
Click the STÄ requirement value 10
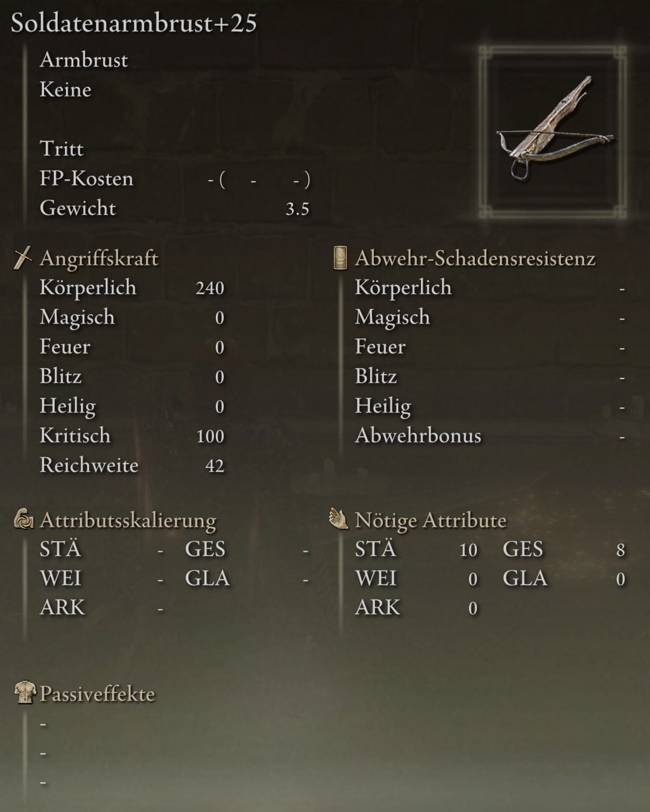coord(469,550)
